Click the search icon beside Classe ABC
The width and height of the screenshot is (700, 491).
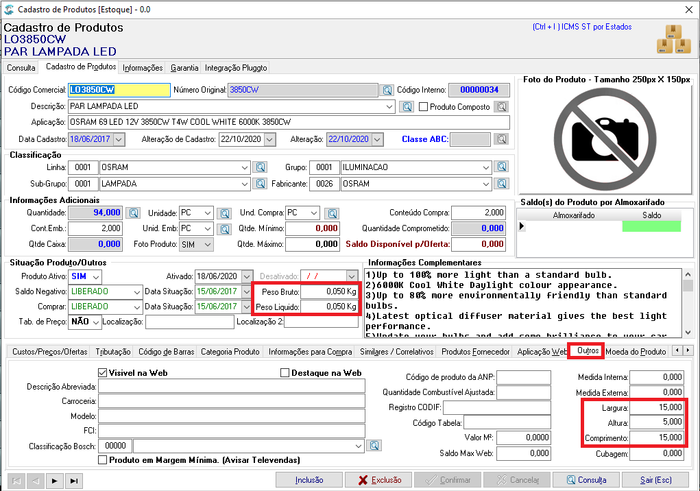[501, 139]
